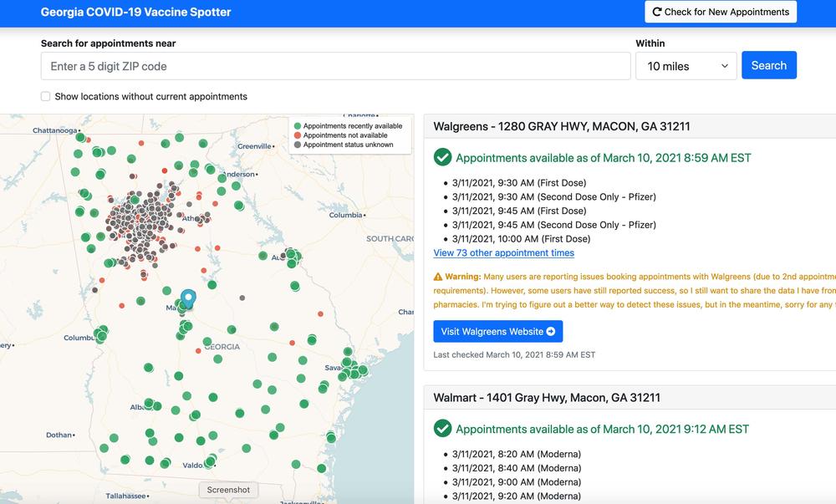
Task: Select the blue location pin near Macon
Action: pos(188,298)
